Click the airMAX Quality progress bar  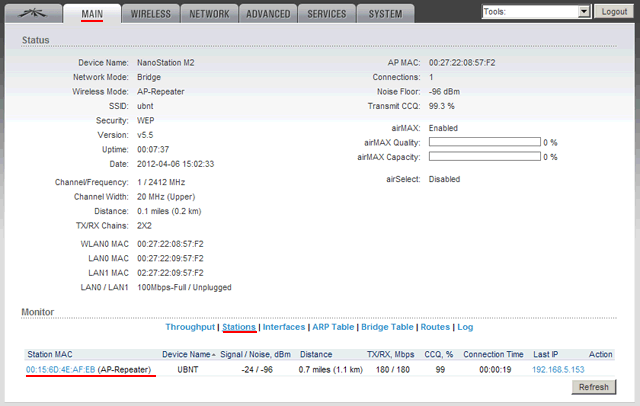(484, 142)
